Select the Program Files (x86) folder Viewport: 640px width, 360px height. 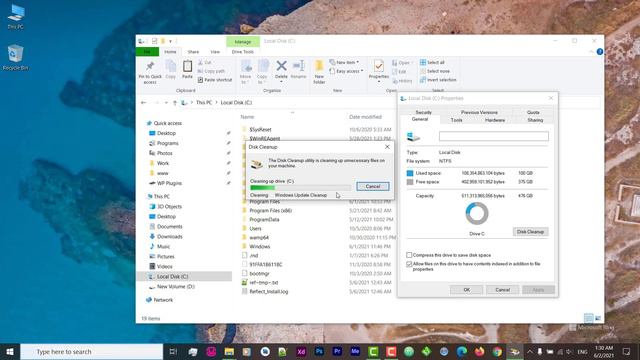tap(271, 211)
